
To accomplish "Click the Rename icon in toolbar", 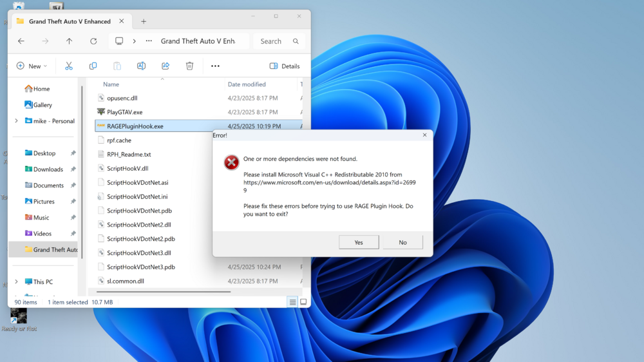I will point(141,66).
